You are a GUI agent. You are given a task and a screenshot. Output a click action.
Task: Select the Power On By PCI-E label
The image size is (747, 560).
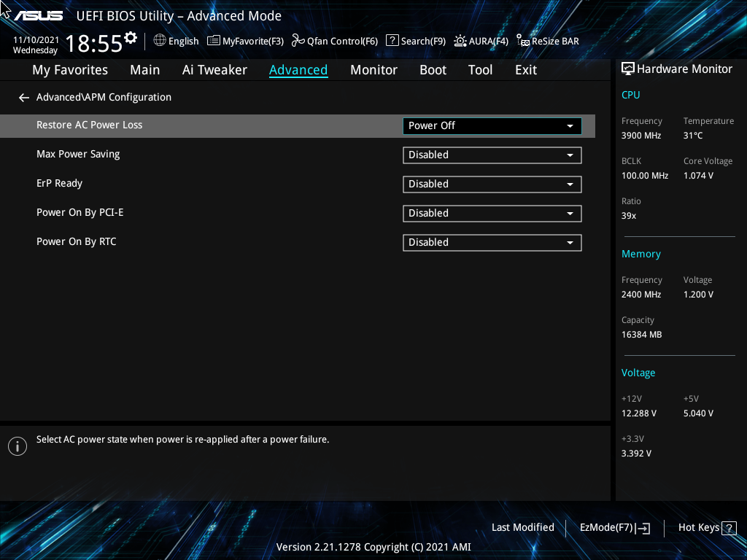80,212
